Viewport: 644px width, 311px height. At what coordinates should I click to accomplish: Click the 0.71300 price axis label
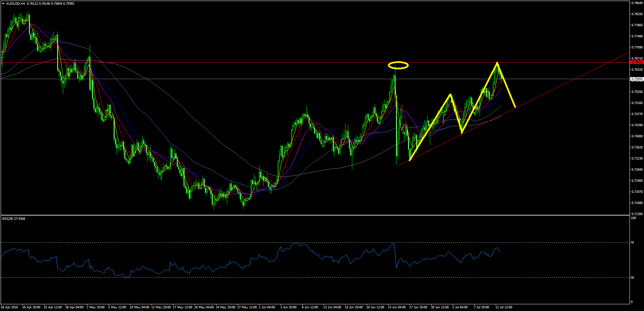pos(637,214)
